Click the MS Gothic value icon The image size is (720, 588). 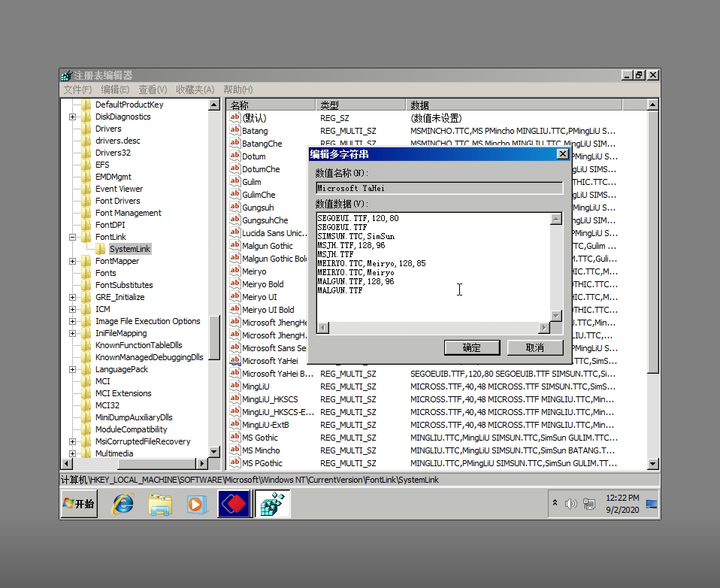point(235,437)
